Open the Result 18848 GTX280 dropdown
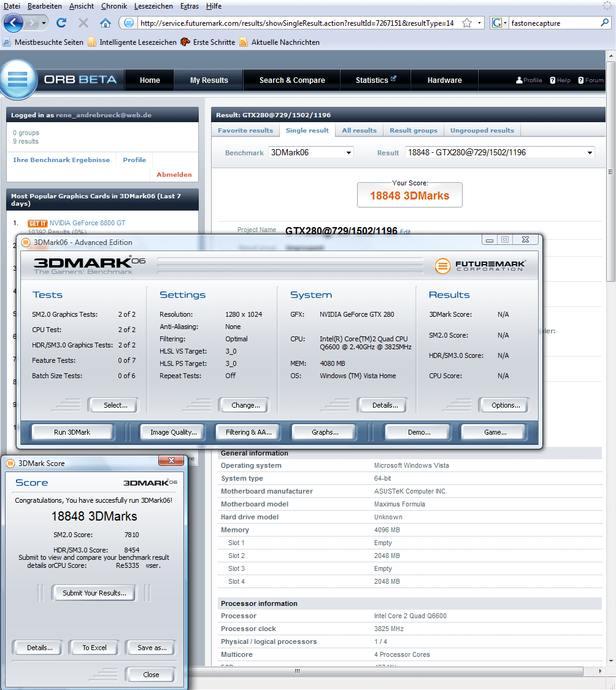Screen dimensions: 616x690 click(499, 153)
